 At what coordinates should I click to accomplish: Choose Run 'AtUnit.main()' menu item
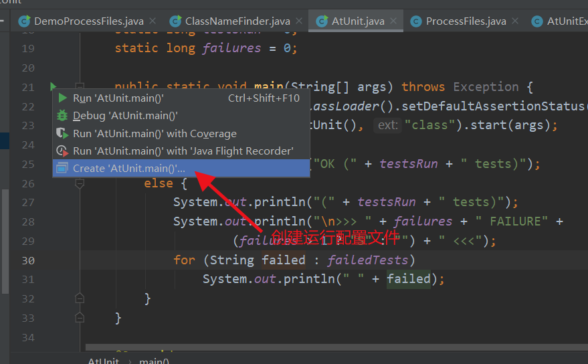(x=181, y=98)
